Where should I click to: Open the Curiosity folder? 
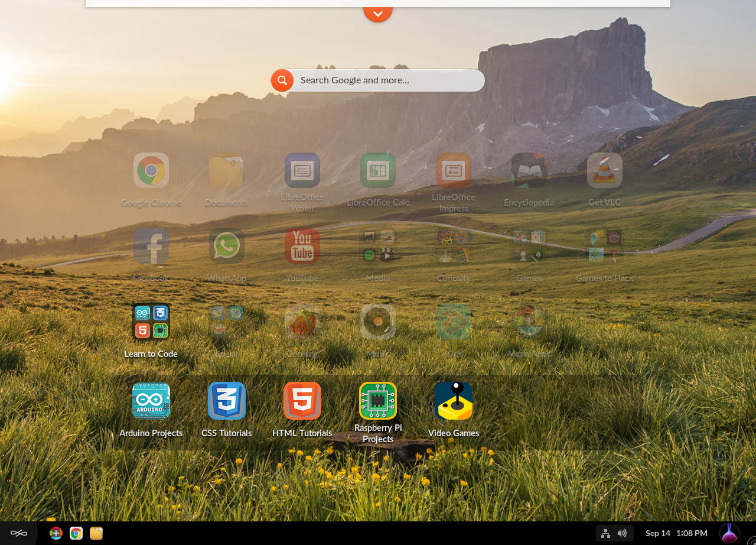[x=454, y=246]
